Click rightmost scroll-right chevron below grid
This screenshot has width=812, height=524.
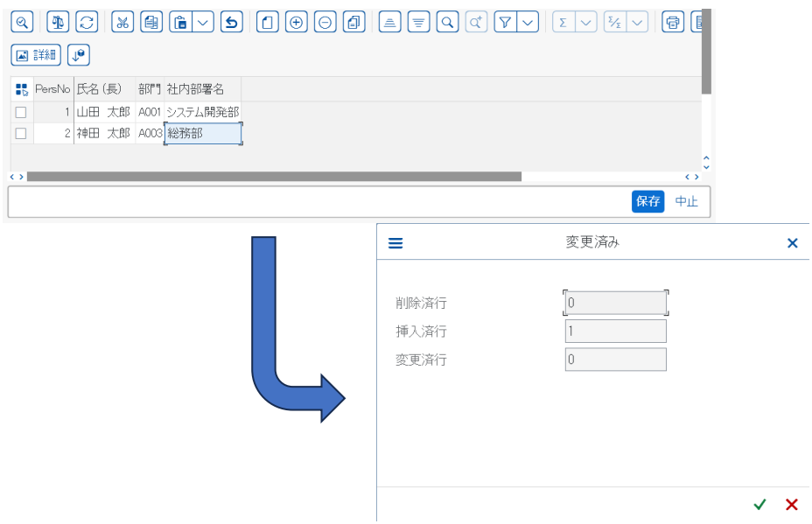[x=696, y=177]
